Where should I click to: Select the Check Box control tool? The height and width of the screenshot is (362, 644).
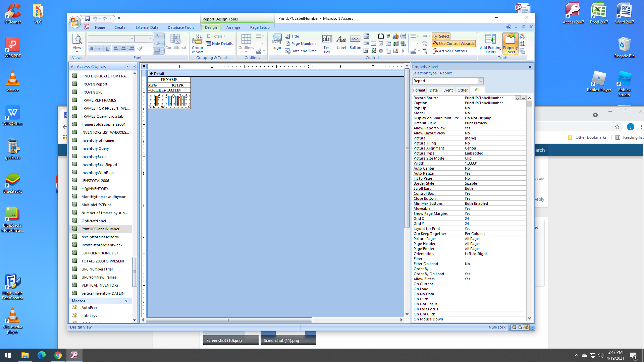(x=381, y=44)
